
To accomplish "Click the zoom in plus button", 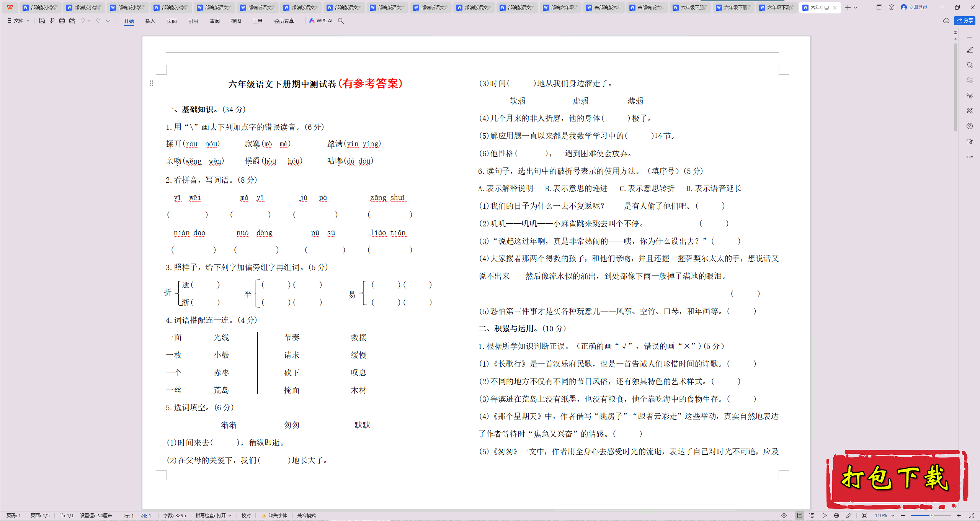I will point(959,516).
